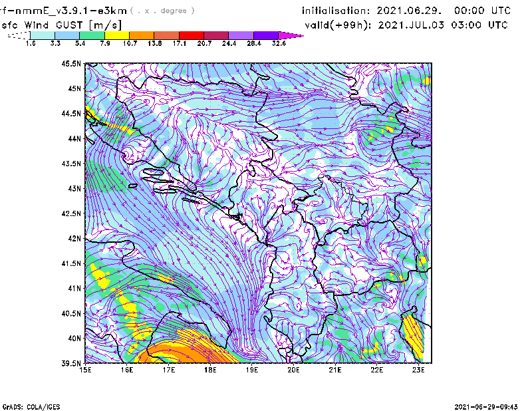Click the legend value 32.6
Viewport: 532px width, 411px height.
point(279,43)
